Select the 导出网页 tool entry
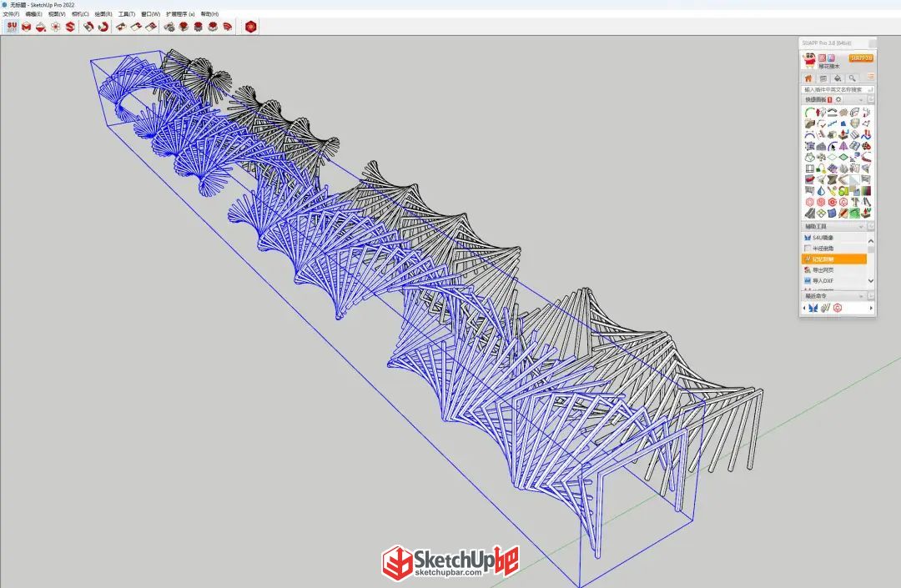The height and width of the screenshot is (588, 901). click(833, 270)
